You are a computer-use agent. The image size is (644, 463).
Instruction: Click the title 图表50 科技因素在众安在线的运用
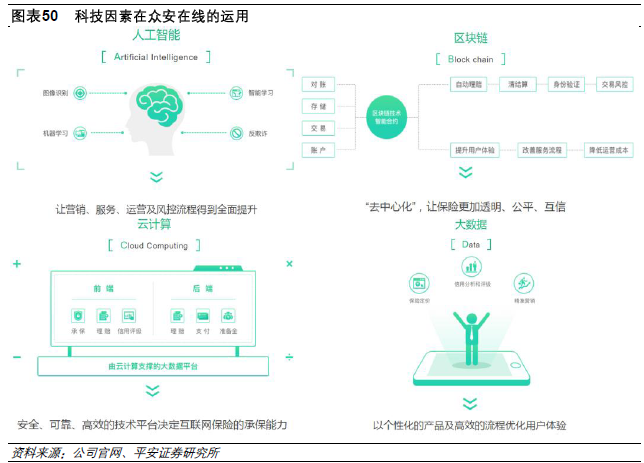130,16
